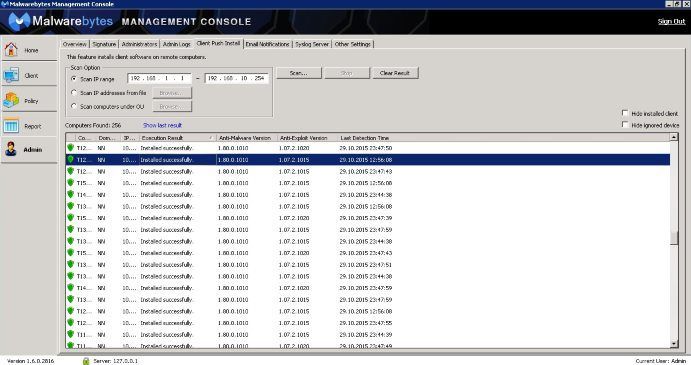Click shield icon of row detected 23:47:51
Image resolution: width=691 pixels, height=365 pixels.
click(x=71, y=264)
